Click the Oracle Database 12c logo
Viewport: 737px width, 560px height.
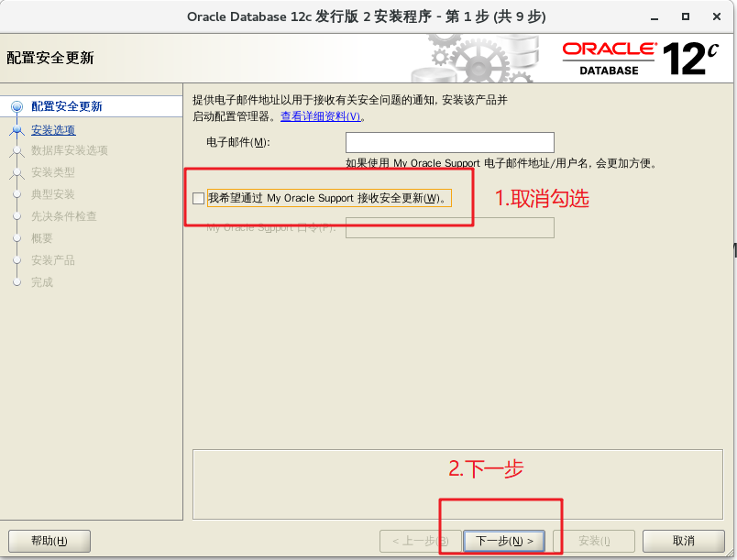640,59
